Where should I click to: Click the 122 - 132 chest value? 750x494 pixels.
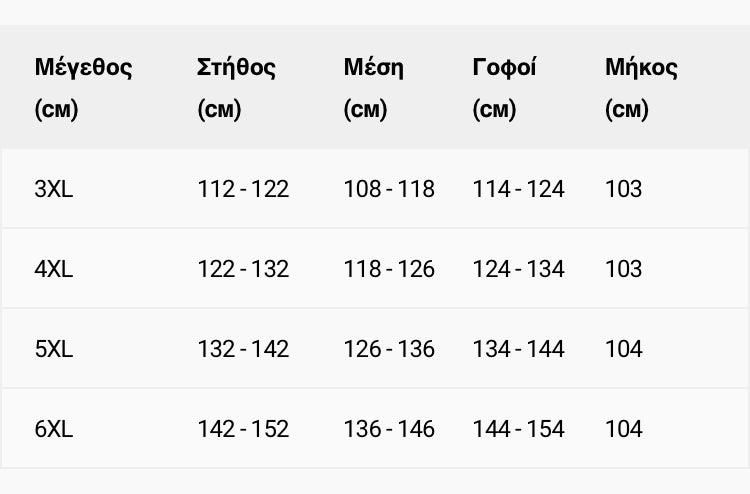243,269
